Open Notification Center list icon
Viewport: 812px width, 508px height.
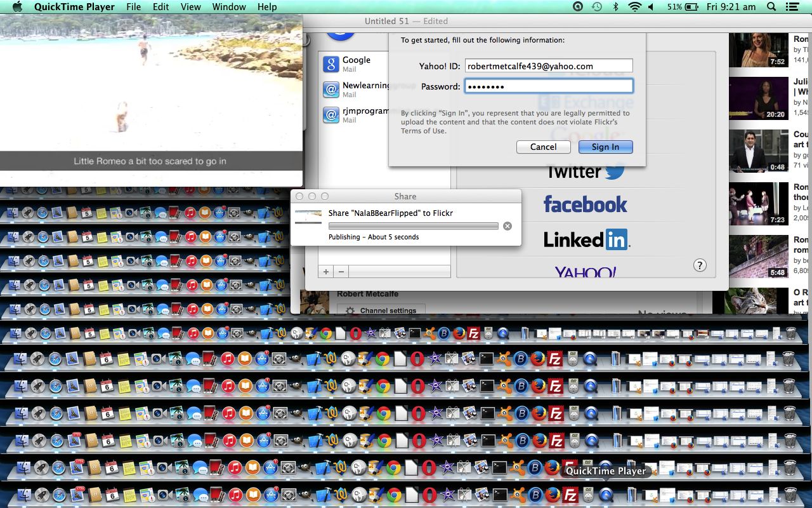pos(791,7)
